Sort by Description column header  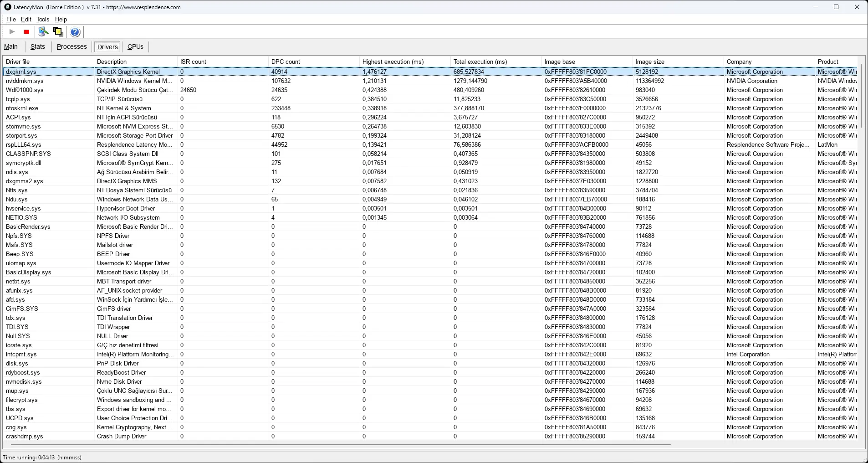(136, 62)
